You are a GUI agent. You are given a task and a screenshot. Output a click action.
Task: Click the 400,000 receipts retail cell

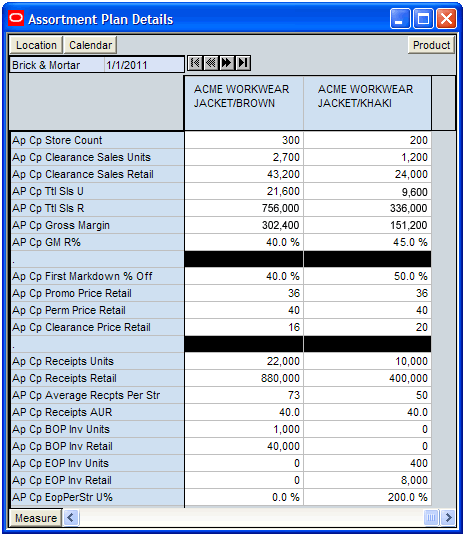[367, 378]
